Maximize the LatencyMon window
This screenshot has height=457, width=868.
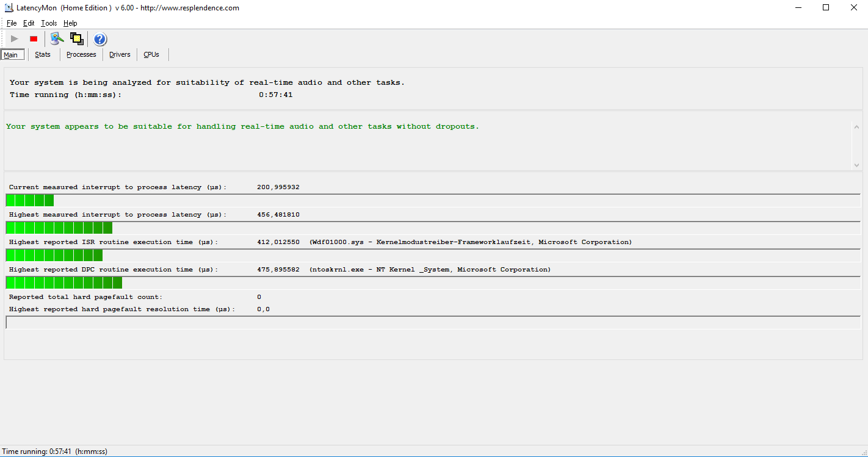[x=826, y=8]
